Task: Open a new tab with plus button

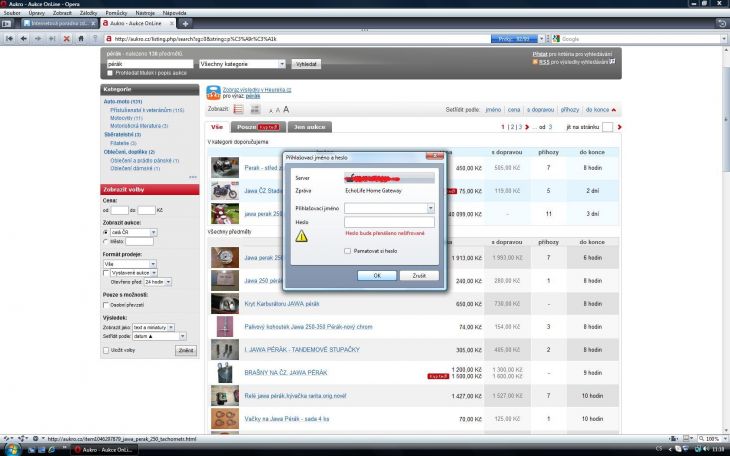Action: tap(185, 23)
